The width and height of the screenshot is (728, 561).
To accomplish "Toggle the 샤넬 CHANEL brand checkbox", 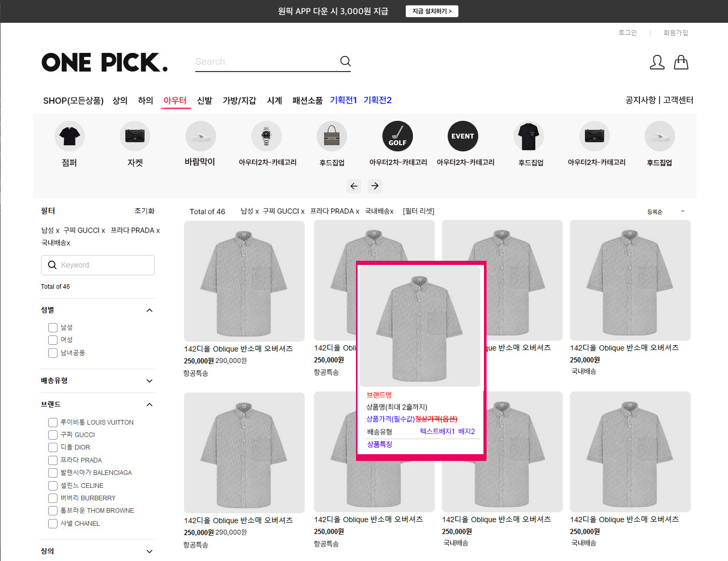I will [53, 524].
